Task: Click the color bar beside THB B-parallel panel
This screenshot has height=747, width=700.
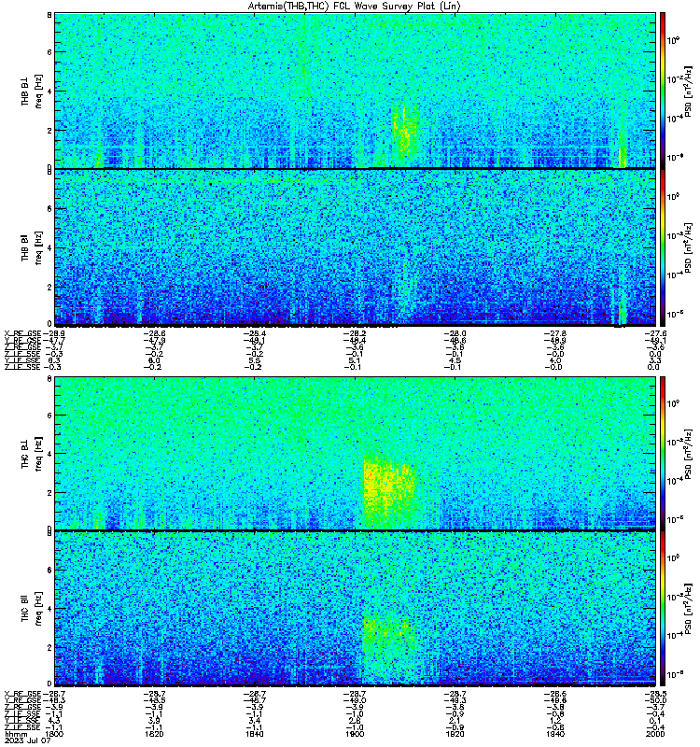Action: click(x=663, y=247)
